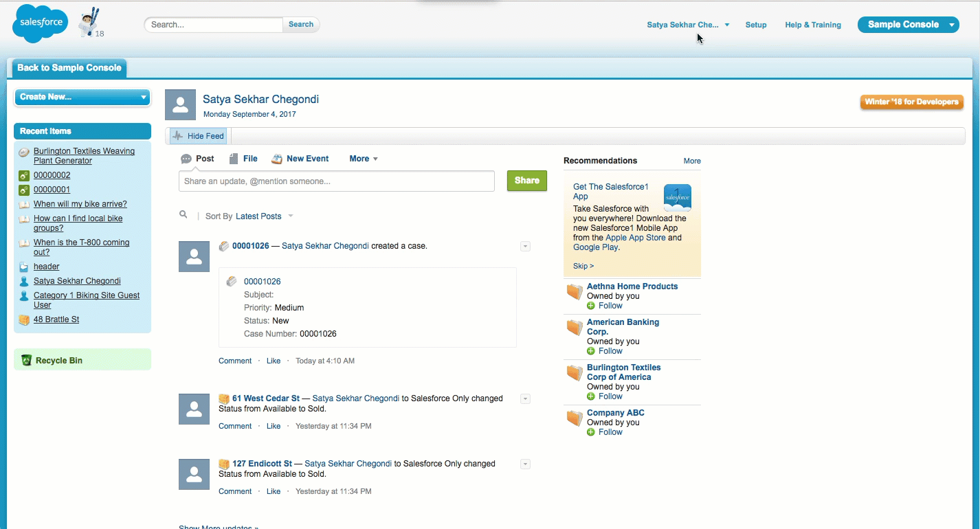Open the action menu arrow on the 00001026 post

tap(525, 246)
